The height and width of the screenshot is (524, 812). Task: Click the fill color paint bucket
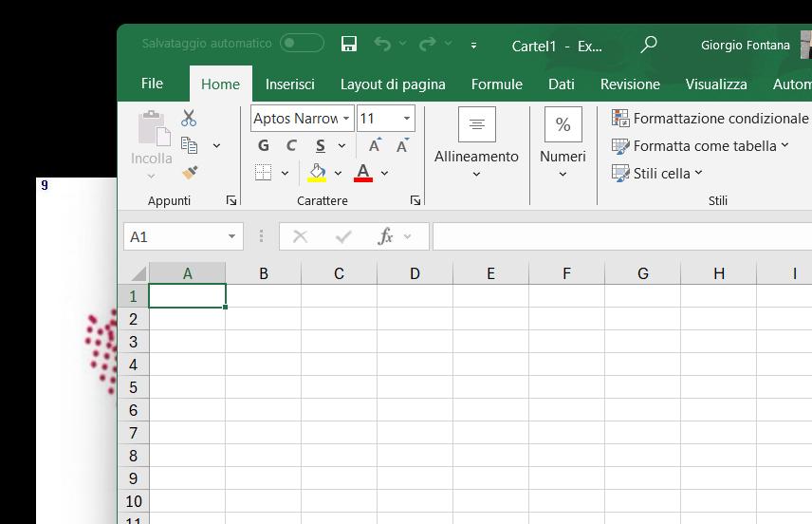click(x=317, y=173)
